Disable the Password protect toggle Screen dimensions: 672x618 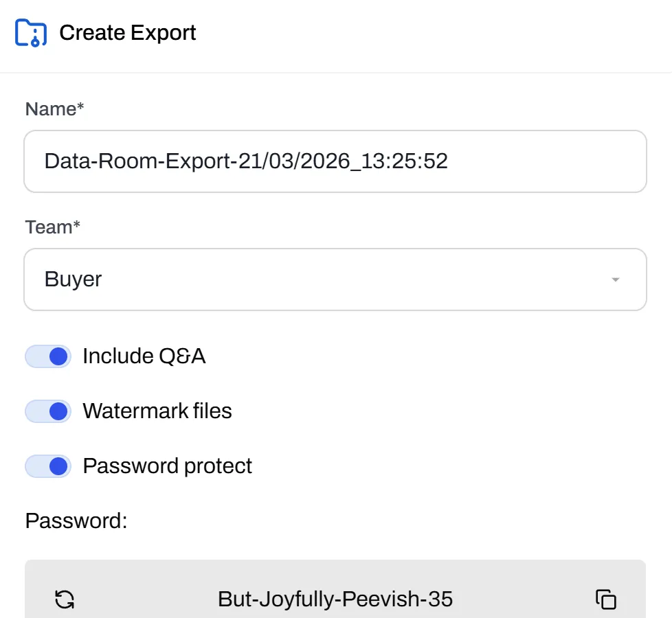pyautogui.click(x=47, y=466)
